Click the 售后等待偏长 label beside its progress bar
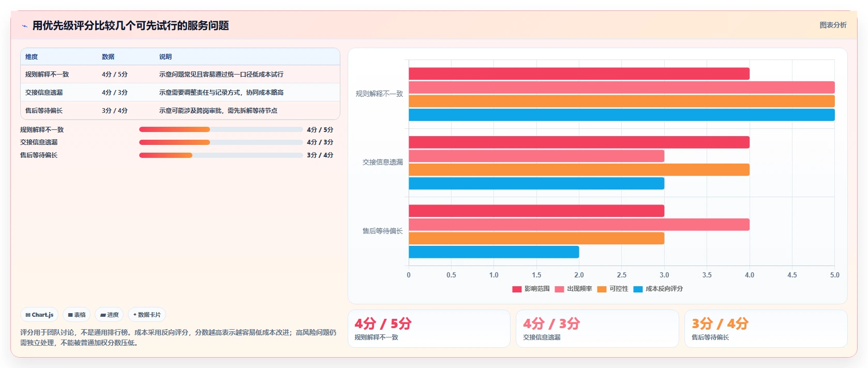 coord(39,155)
